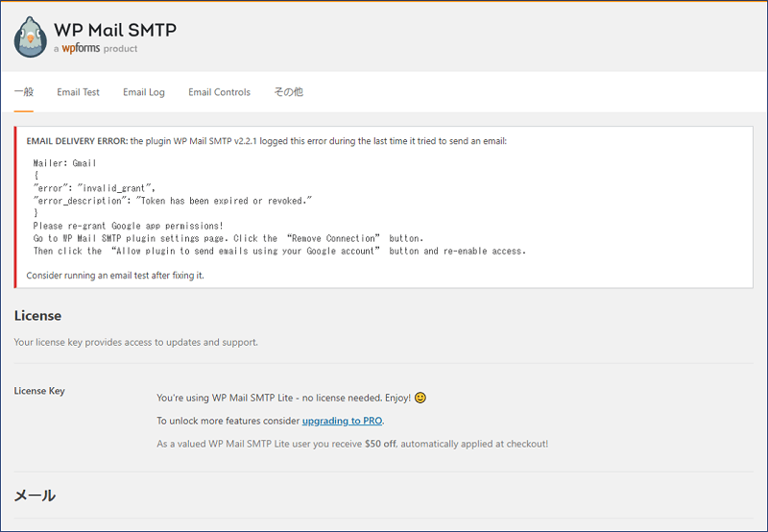Click the Mailer: Gmail line
The height and width of the screenshot is (532, 768).
click(64, 163)
